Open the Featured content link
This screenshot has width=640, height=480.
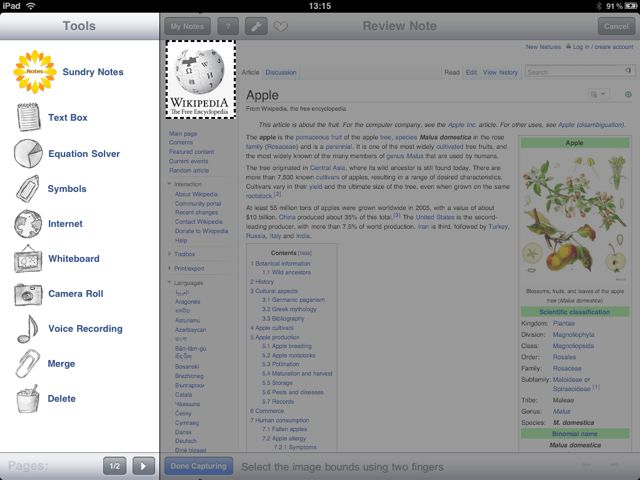pyautogui.click(x=191, y=152)
